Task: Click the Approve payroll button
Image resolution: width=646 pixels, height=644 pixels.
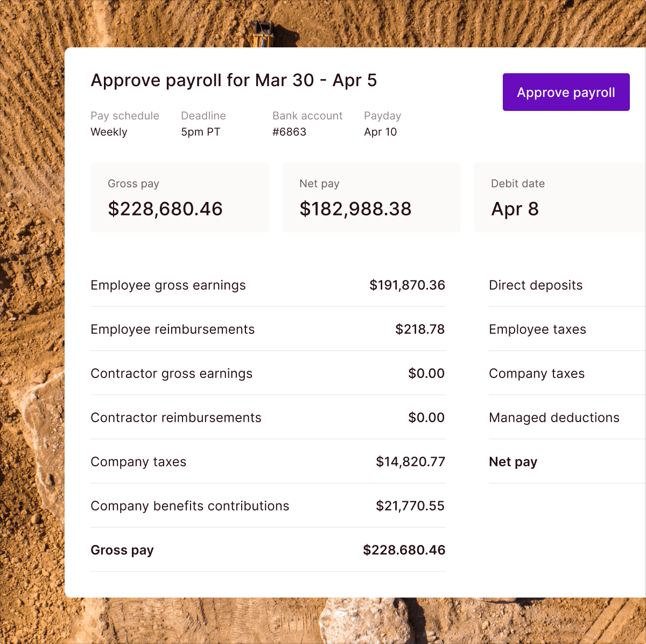Action: click(x=566, y=92)
